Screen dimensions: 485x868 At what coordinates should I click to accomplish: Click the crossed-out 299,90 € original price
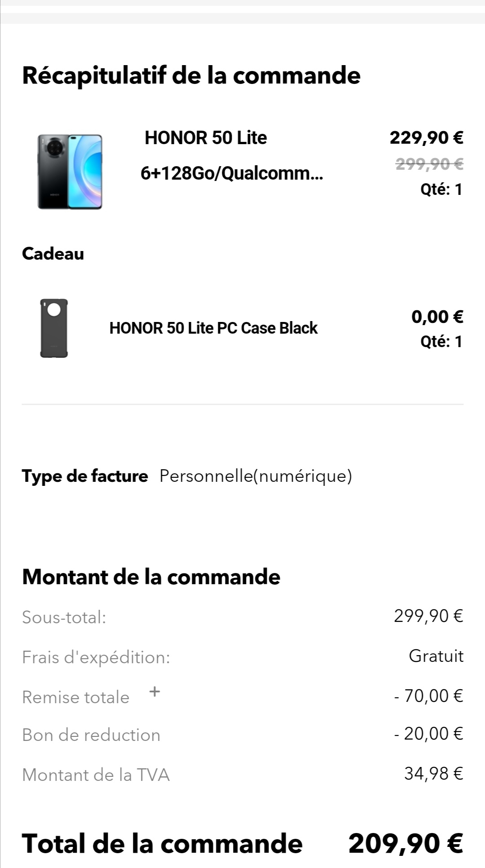(x=429, y=165)
